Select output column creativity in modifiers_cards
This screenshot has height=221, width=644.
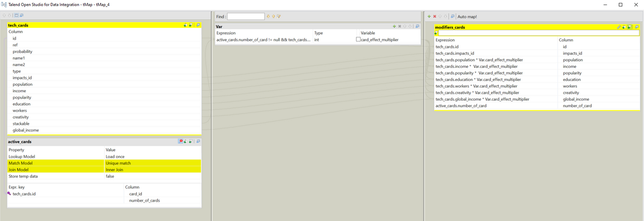(x=571, y=93)
